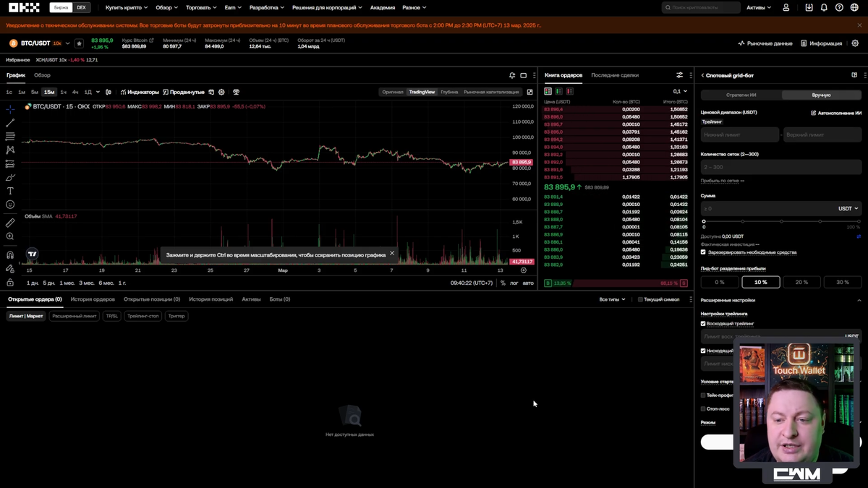The width and height of the screenshot is (868, 488).
Task: Open the help question mark icon
Action: point(839,7)
